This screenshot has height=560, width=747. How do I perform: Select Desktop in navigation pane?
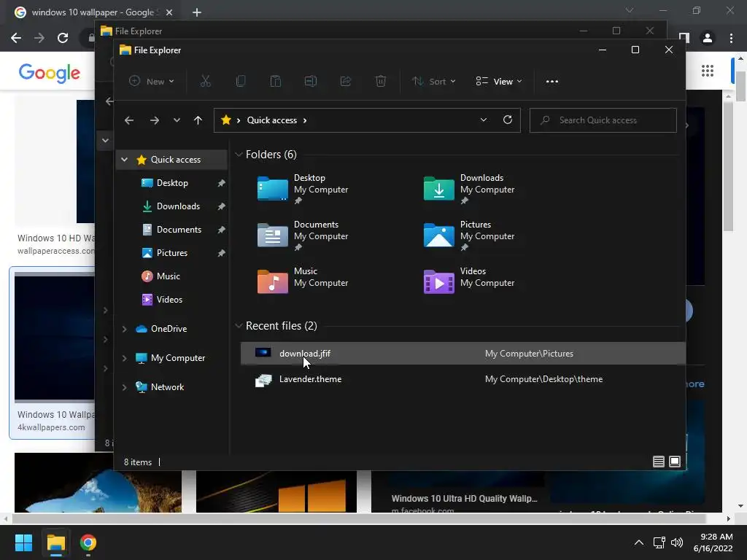pos(171,183)
